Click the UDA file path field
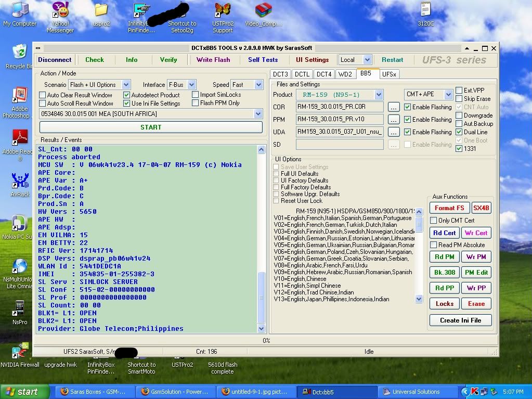 (x=340, y=132)
